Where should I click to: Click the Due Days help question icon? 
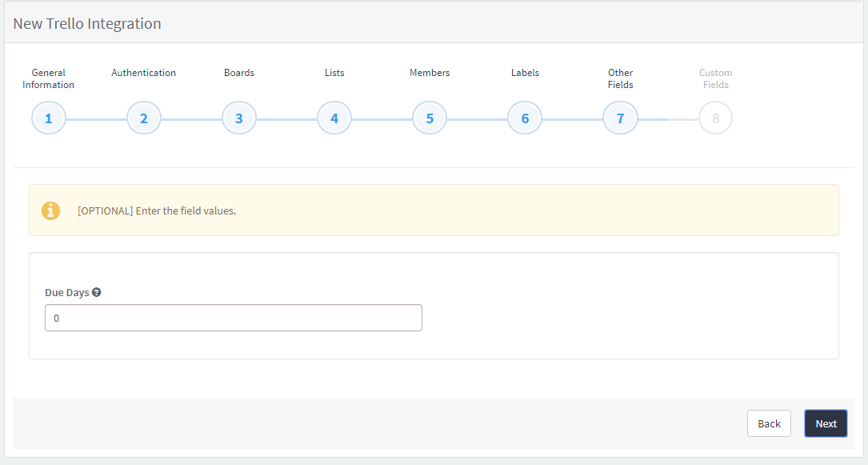point(96,292)
